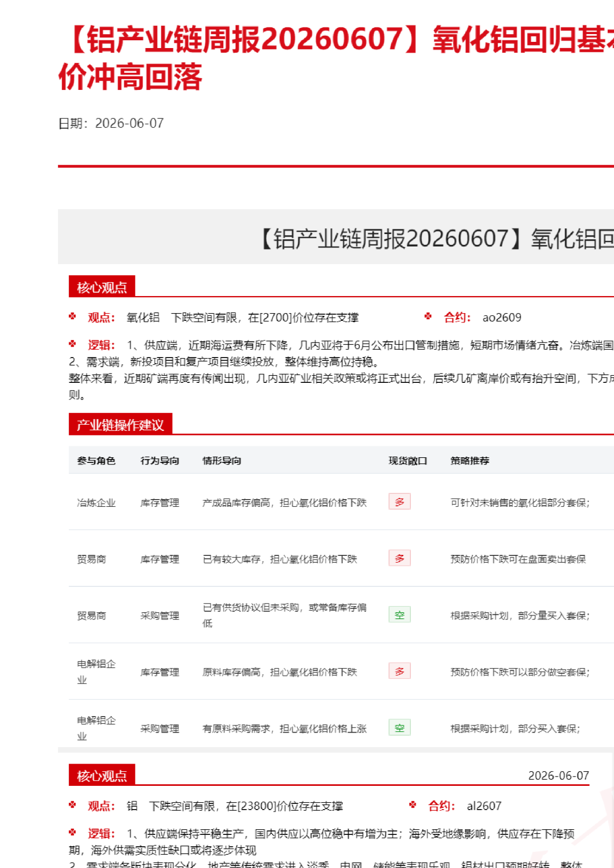Click the red report title heading

336,58
